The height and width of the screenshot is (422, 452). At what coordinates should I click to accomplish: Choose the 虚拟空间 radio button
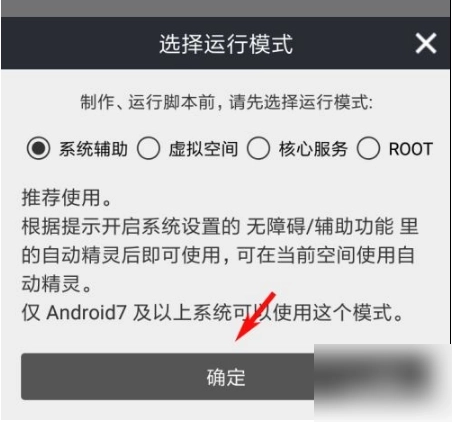[x=148, y=148]
